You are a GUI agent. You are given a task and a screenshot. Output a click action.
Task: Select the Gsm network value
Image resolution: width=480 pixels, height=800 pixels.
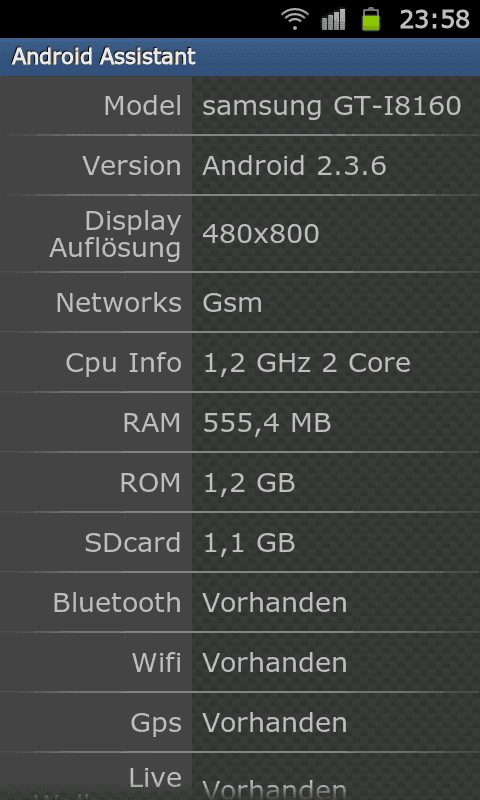(232, 303)
